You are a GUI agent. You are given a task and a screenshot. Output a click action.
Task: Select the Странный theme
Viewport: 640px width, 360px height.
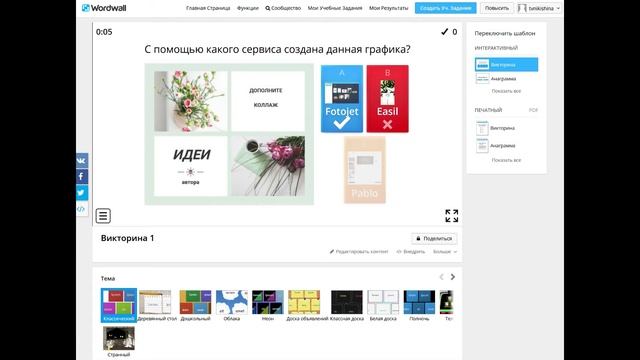pyautogui.click(x=119, y=342)
